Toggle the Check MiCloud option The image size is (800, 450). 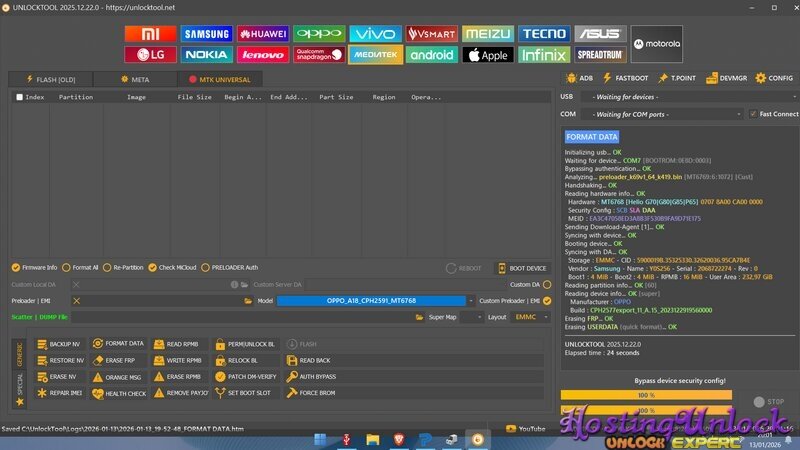pyautogui.click(x=152, y=267)
